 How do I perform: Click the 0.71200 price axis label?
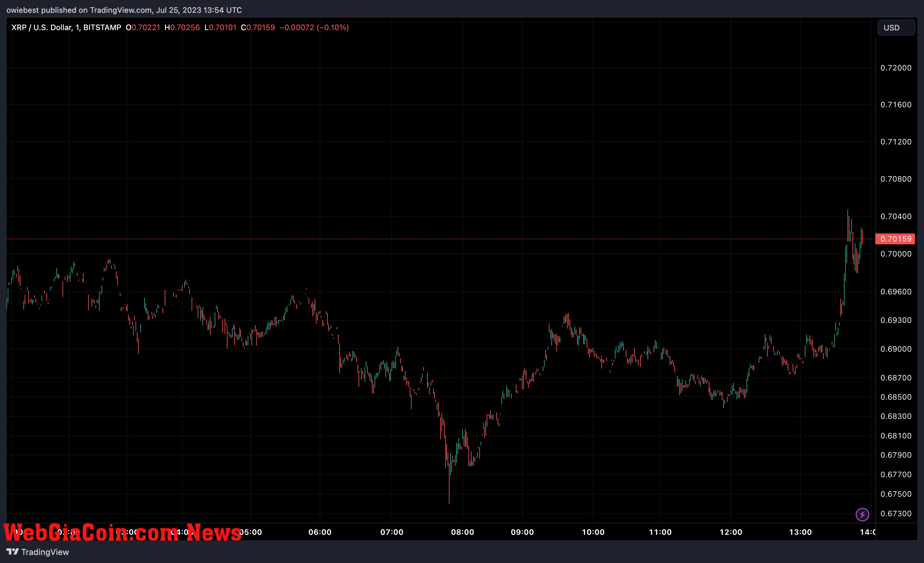(896, 142)
